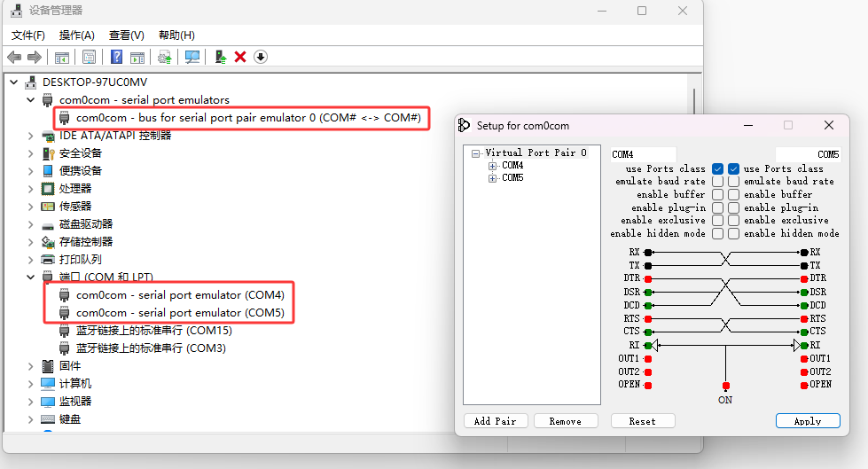Select 蓝牙链接上的标准串行 (COM3) entry
The image size is (868, 469).
(151, 348)
